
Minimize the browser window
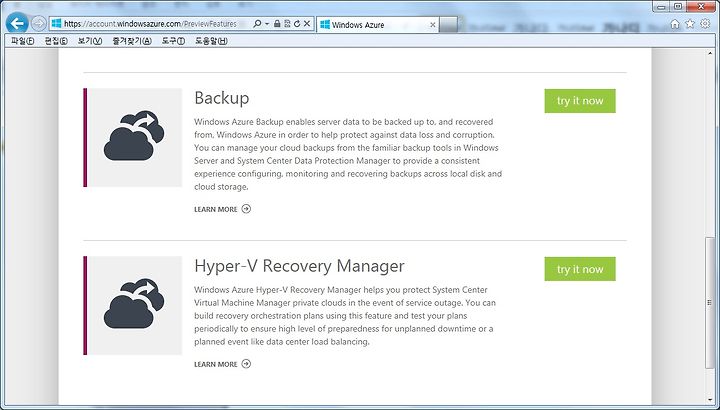[x=662, y=6]
